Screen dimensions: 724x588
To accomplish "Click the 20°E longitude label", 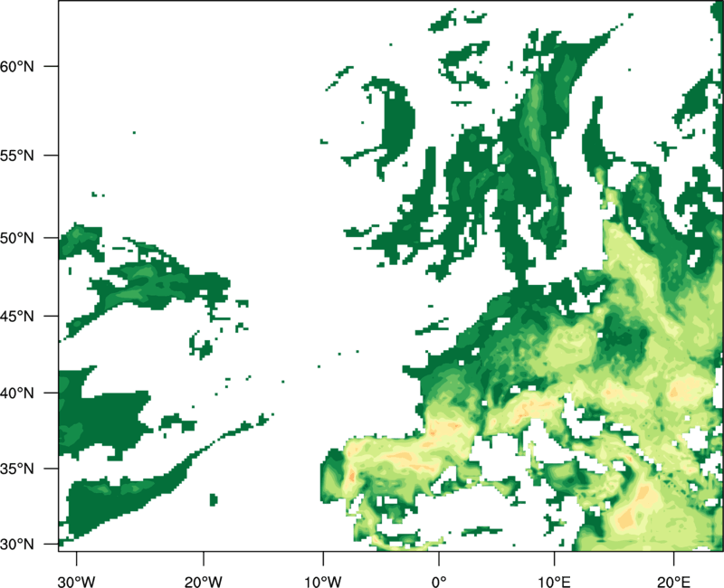I will (673, 582).
